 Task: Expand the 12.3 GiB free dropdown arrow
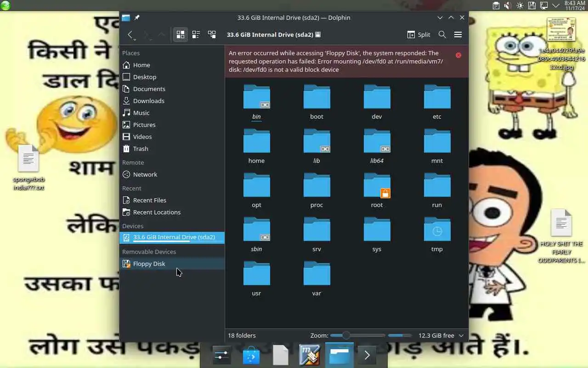tap(461, 336)
